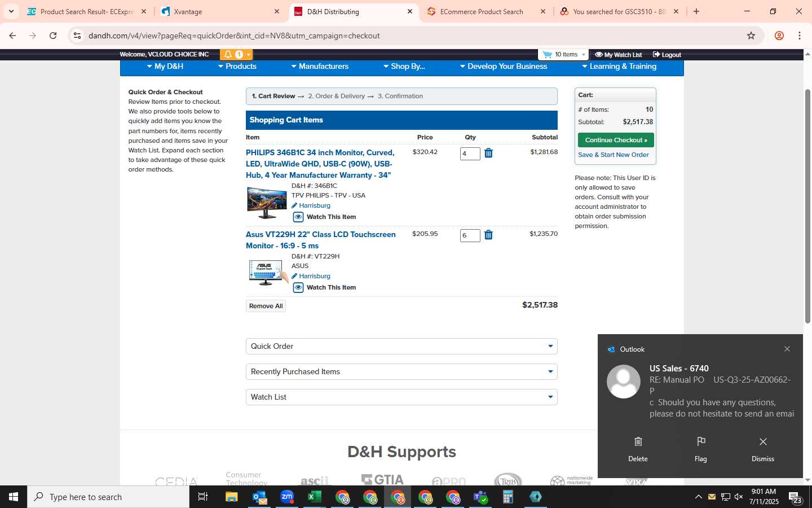Expand the Quick Order section
Screen dimensions: 812x508
pyautogui.click(x=401, y=346)
